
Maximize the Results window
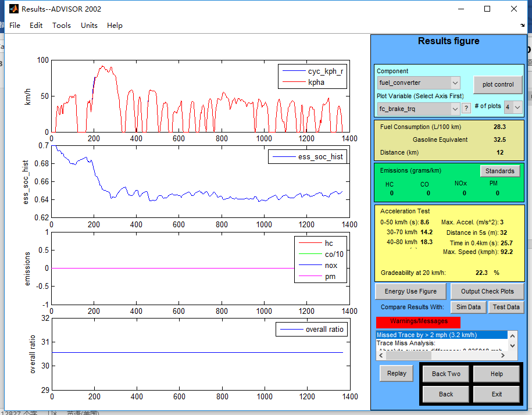[487, 9]
